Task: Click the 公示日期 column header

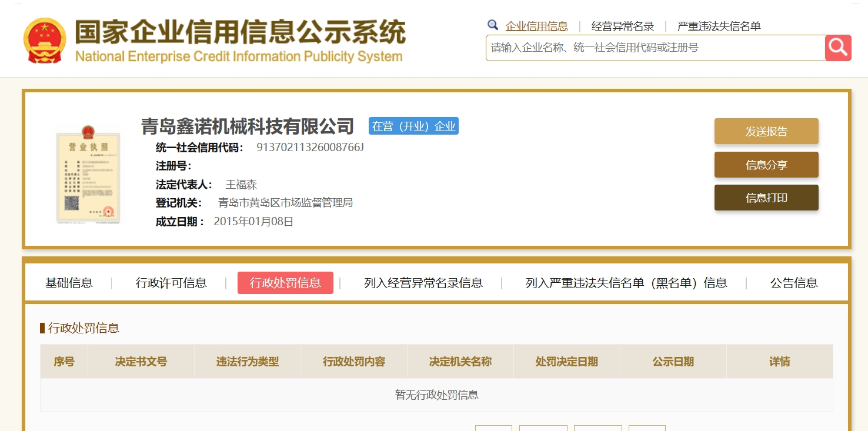Action: coord(673,362)
